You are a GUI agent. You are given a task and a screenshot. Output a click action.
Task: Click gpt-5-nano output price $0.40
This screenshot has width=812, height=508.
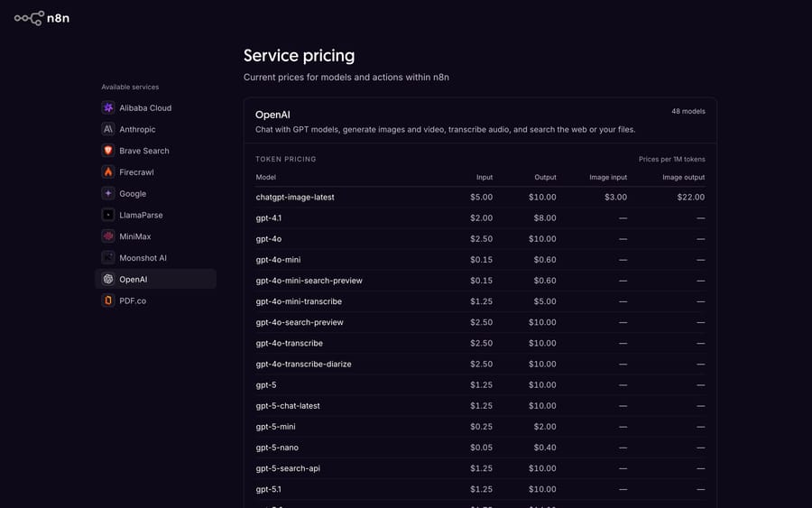click(545, 448)
